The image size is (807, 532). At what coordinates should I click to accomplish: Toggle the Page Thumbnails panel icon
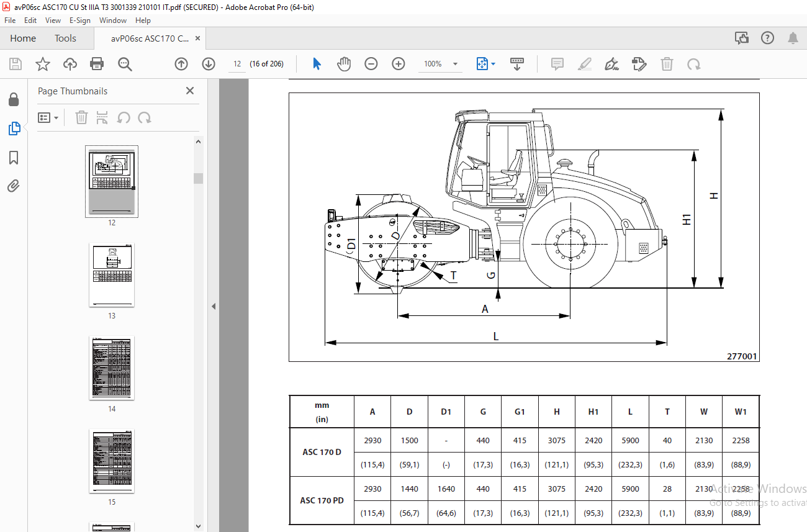tap(14, 128)
